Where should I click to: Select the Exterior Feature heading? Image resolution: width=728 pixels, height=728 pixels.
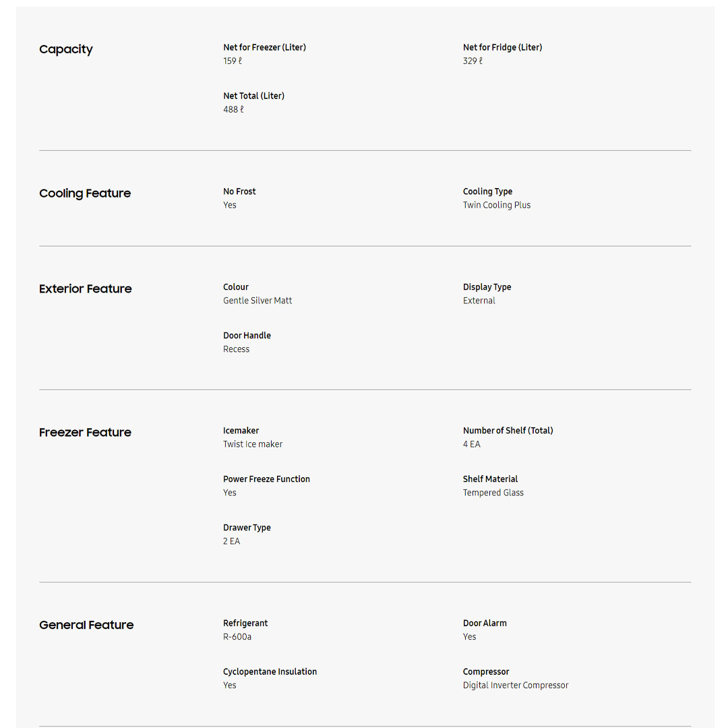(86, 289)
